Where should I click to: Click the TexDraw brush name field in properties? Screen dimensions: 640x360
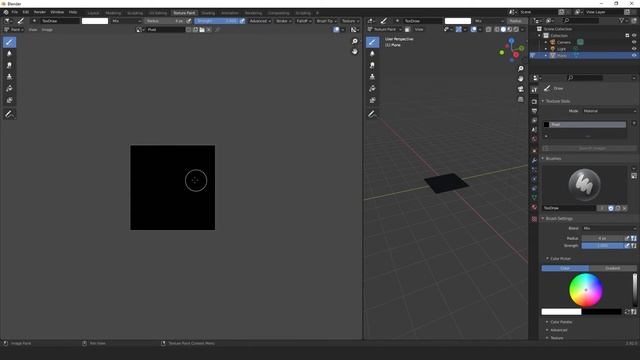(569, 208)
